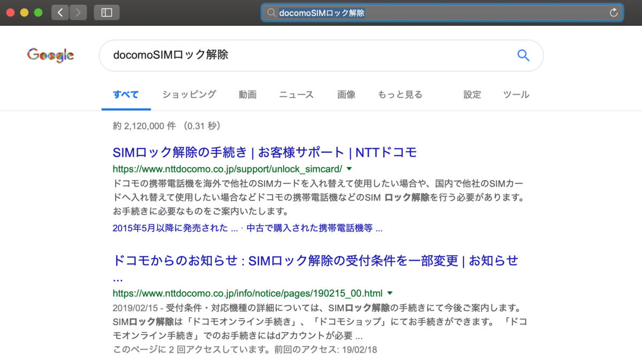
Task: Go back with Safari's back arrow
Action: [60, 13]
